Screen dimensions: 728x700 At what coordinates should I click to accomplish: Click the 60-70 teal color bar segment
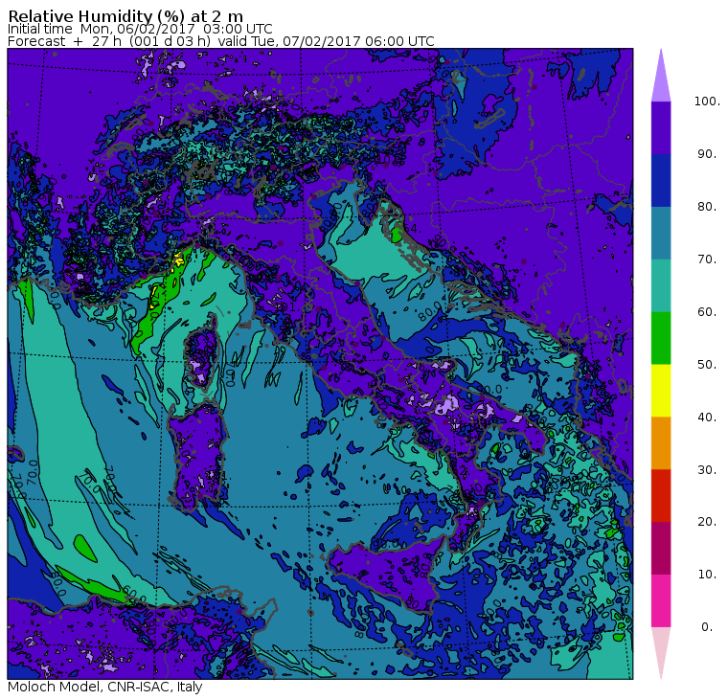[661, 285]
